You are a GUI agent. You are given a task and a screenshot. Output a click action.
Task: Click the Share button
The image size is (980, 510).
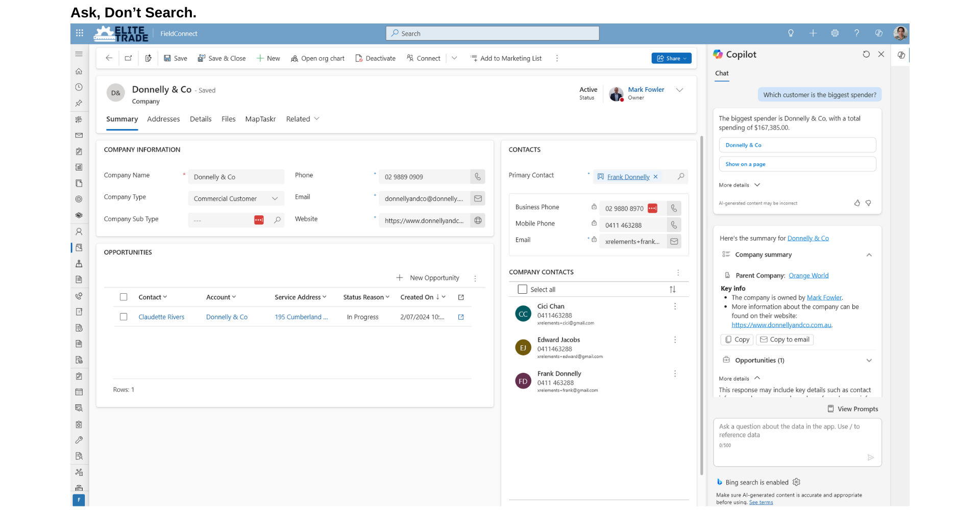(x=671, y=58)
